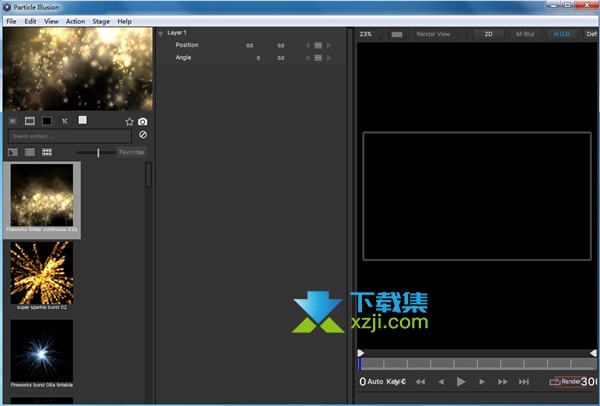Click the camera snapshot icon
The image size is (600, 406).
tap(142, 122)
